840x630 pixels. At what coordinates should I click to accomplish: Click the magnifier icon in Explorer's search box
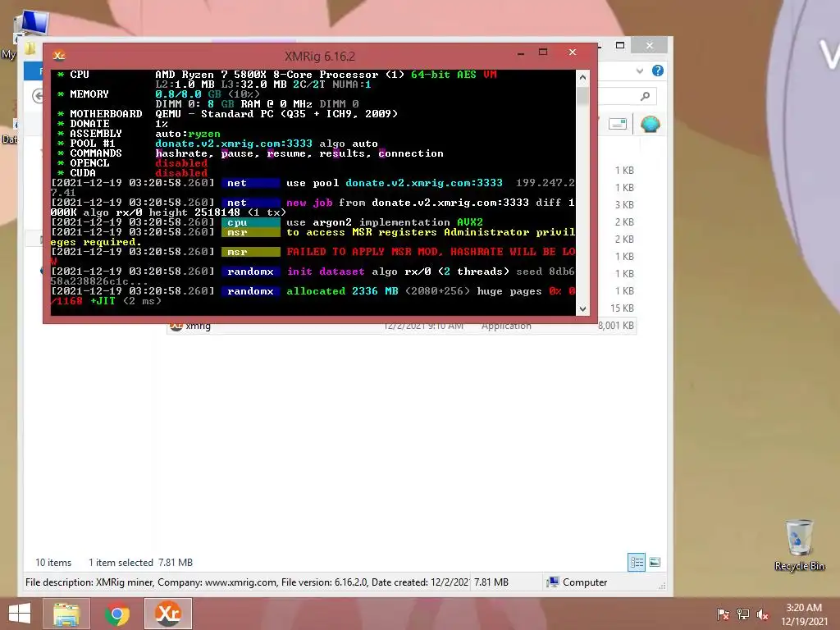point(645,96)
